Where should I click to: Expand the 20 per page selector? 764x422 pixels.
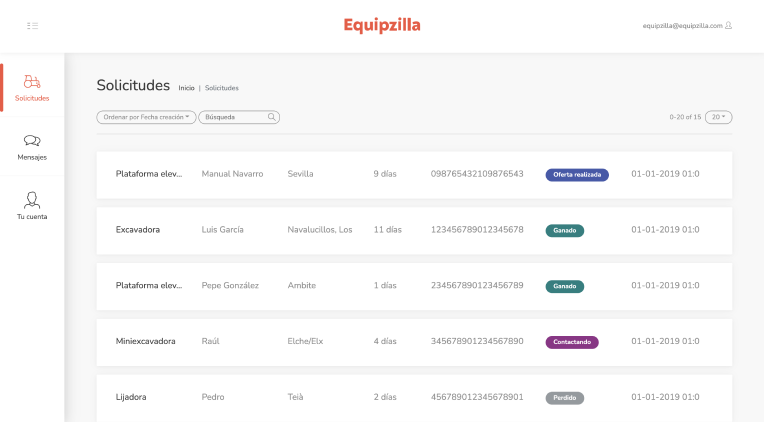(x=718, y=117)
